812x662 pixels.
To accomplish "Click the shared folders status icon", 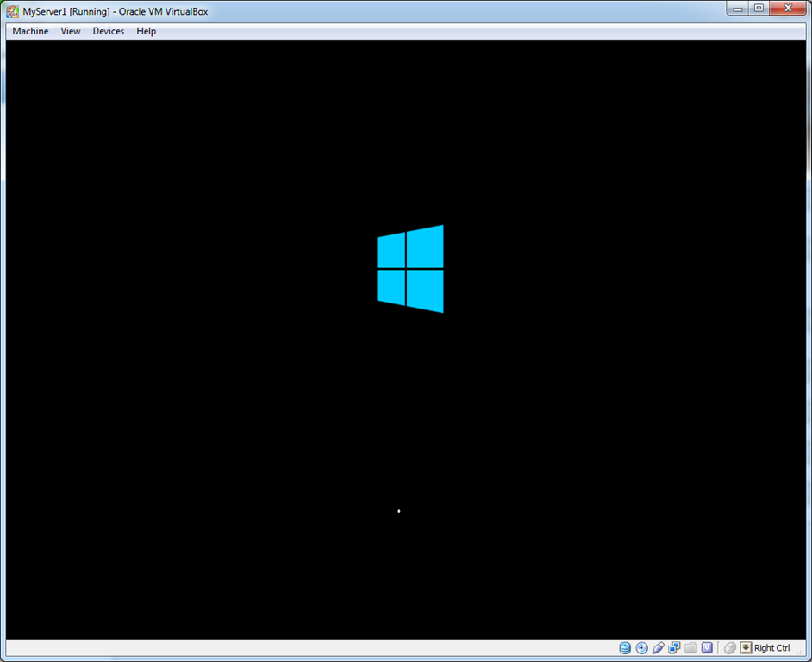I will (x=690, y=647).
